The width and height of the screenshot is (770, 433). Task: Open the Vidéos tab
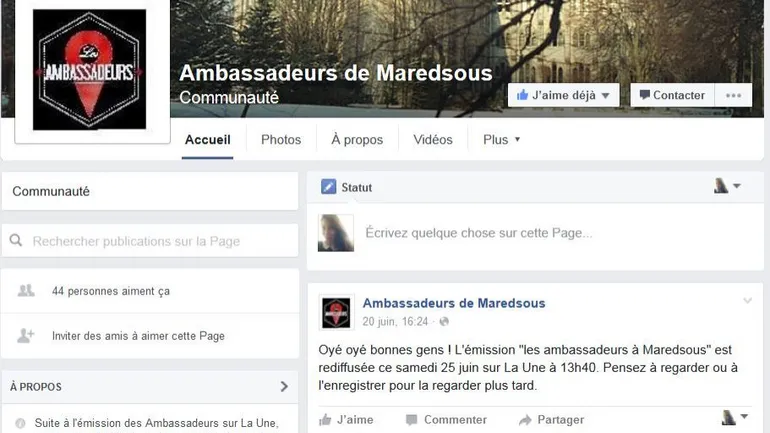(x=433, y=140)
